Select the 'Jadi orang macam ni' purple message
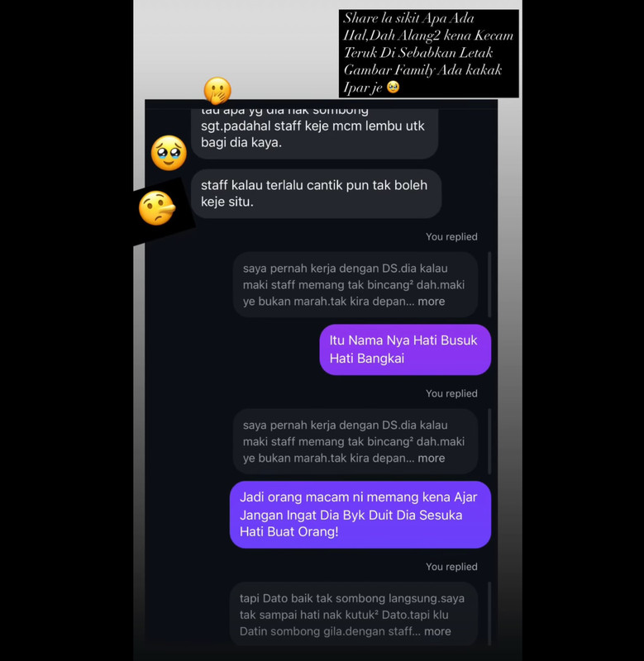The image size is (644, 661). (360, 514)
